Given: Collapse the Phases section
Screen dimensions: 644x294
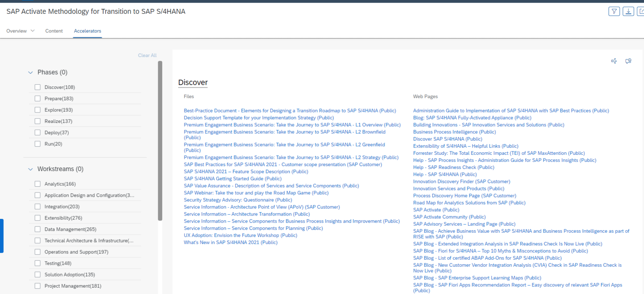Looking at the screenshot, I should [30, 72].
